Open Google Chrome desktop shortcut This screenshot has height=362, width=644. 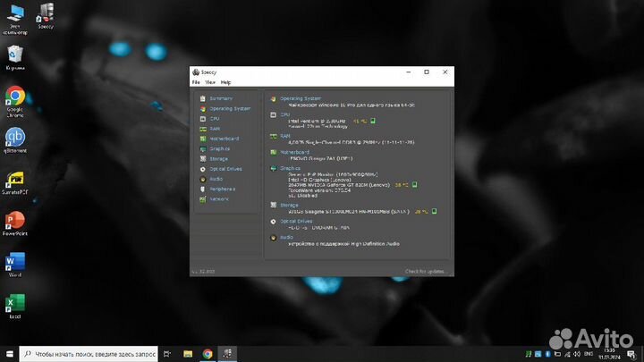pyautogui.click(x=15, y=102)
